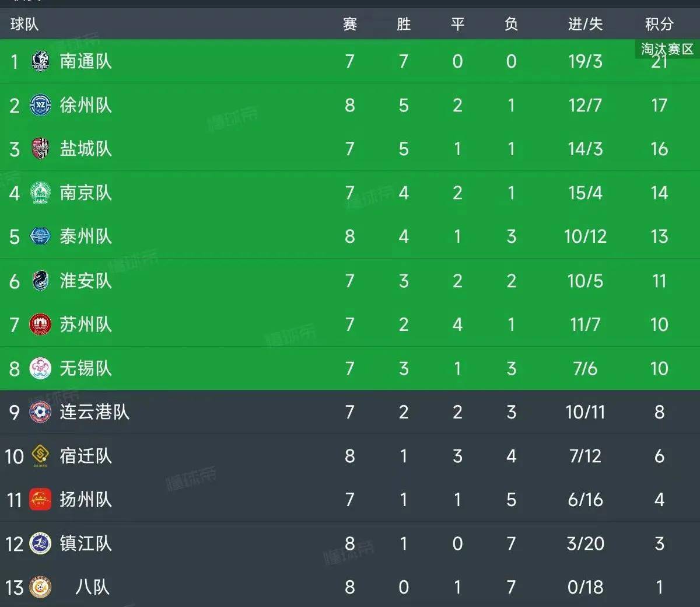The width and height of the screenshot is (700, 607).
Task: Select the 进/失 column header
Action: point(585,24)
